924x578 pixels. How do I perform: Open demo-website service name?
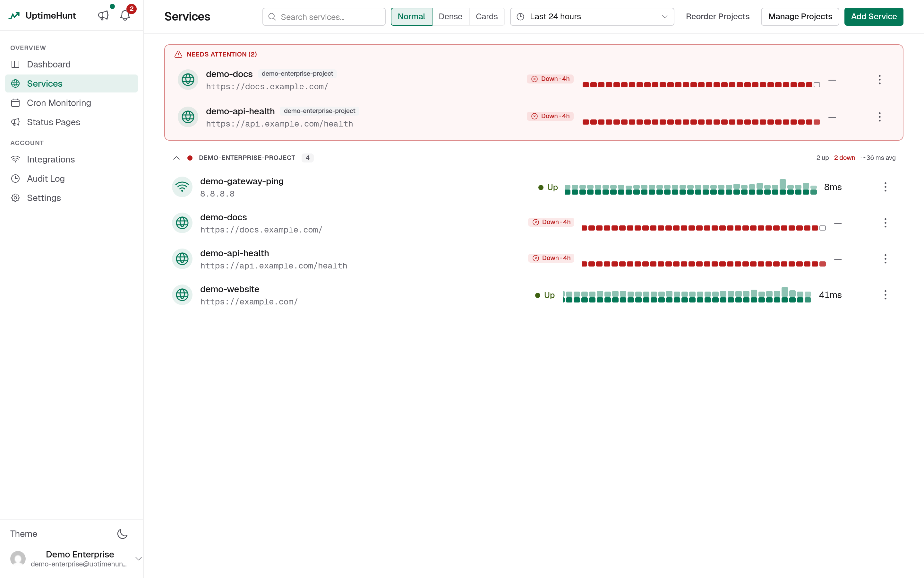coord(230,289)
